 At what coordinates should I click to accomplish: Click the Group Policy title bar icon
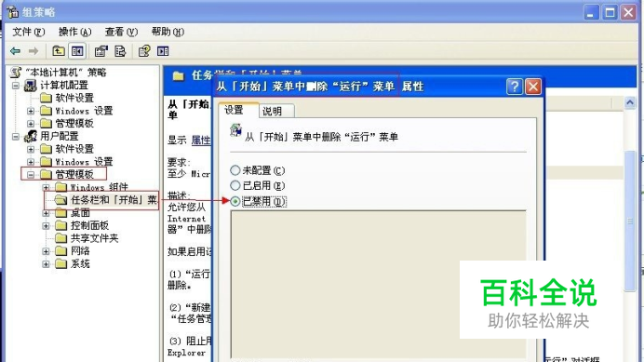(12, 12)
